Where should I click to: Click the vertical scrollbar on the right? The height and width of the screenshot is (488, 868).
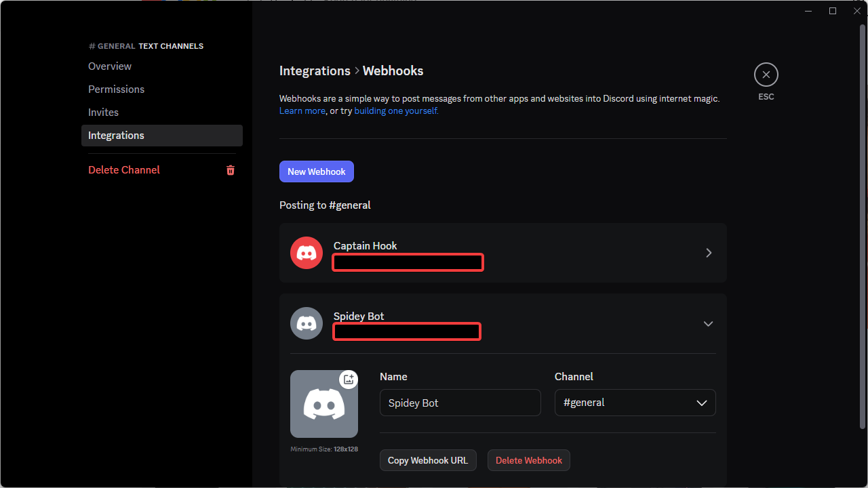pyautogui.click(x=862, y=227)
